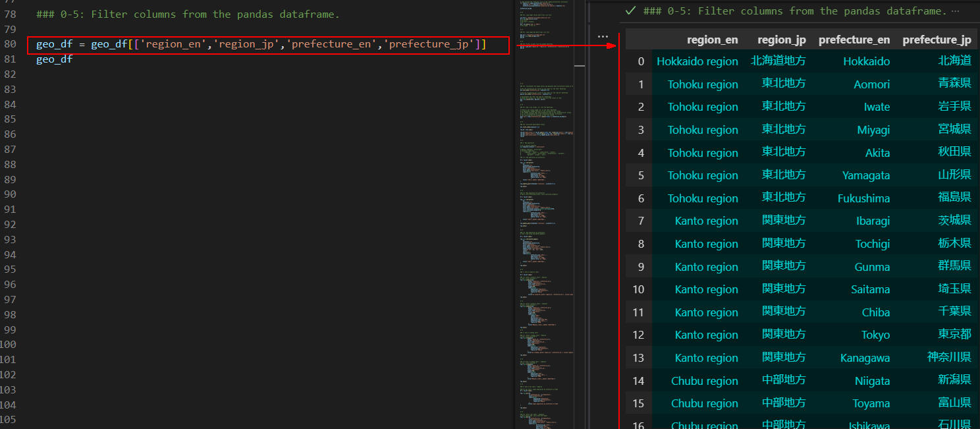Click '関東地方' in the Tokyo row

[x=784, y=334]
